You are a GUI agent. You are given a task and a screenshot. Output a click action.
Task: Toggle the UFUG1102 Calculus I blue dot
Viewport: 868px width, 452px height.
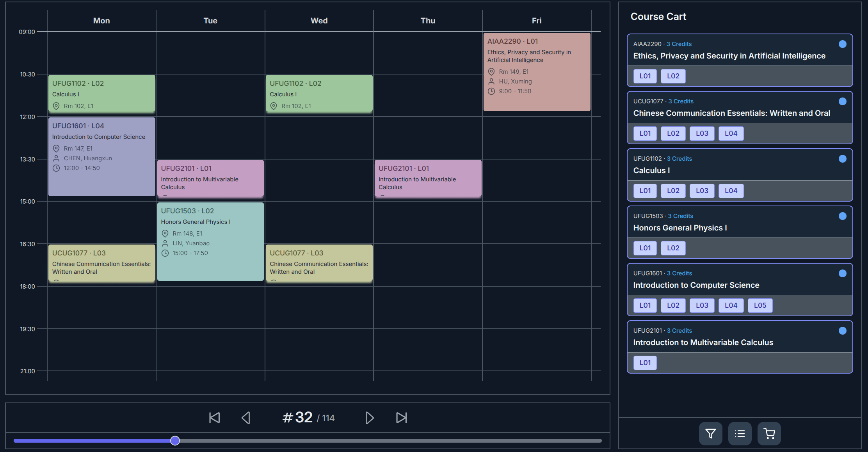tap(842, 159)
